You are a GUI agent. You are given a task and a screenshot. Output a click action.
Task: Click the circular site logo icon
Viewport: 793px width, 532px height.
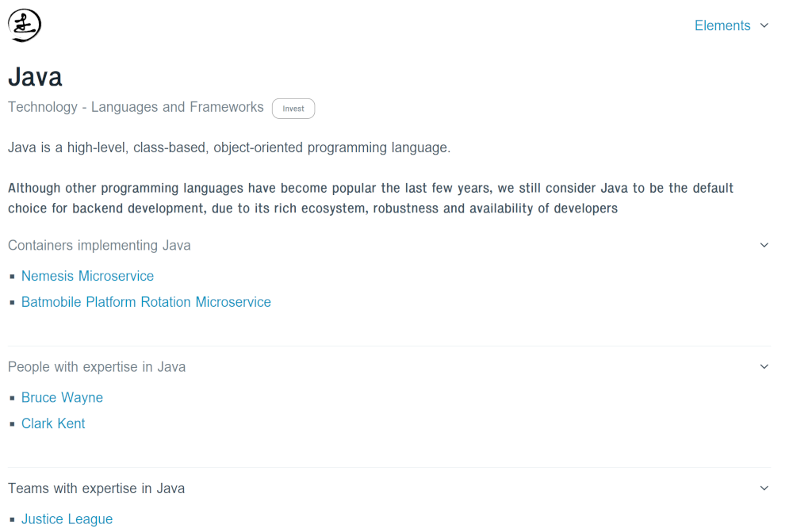pyautogui.click(x=25, y=25)
